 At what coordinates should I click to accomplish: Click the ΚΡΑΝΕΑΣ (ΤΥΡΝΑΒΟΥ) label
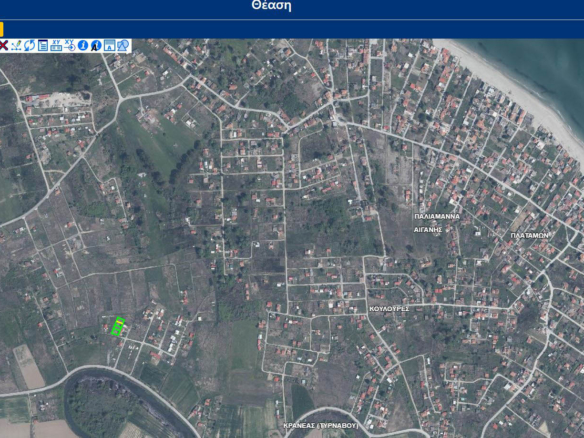321,425
